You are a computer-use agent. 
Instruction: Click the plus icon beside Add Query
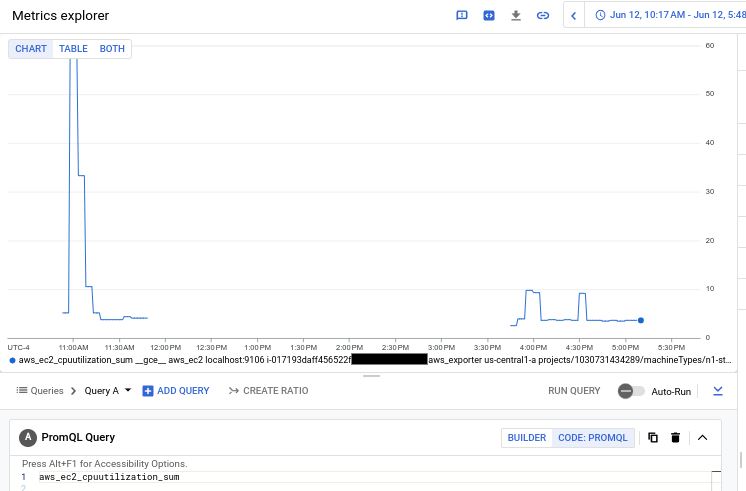[x=148, y=391]
